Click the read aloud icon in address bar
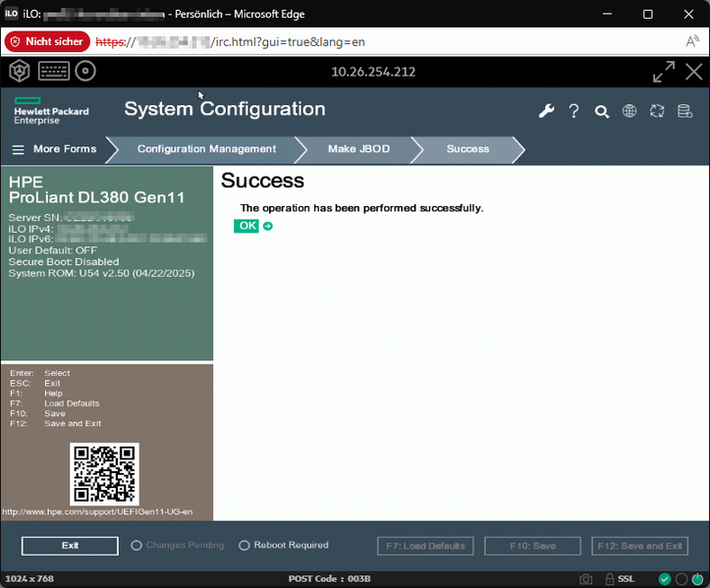Screen dimensions: 710x588 [x=692, y=41]
